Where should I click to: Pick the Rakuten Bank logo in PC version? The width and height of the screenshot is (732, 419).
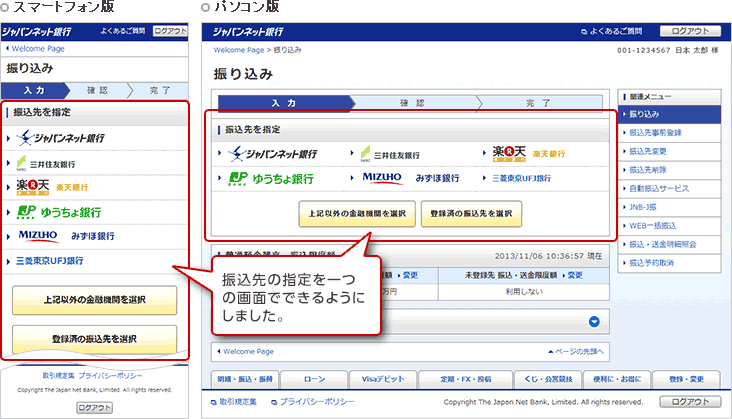tap(529, 153)
